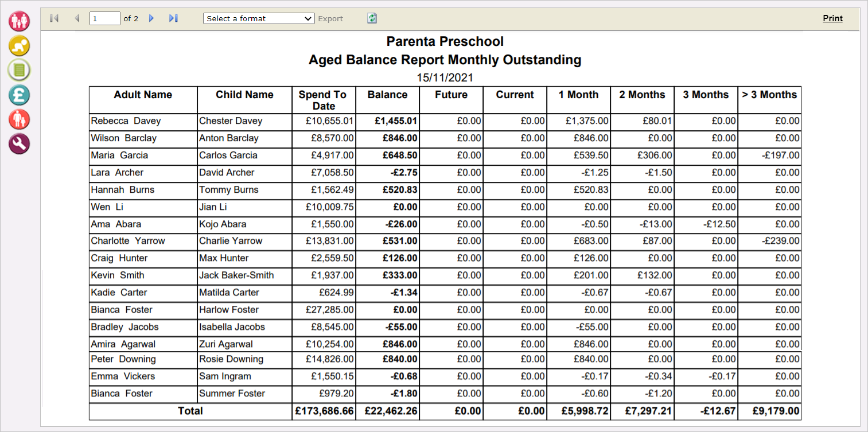This screenshot has width=868, height=432.
Task: Open the pound sign finance icon
Action: pyautogui.click(x=19, y=95)
